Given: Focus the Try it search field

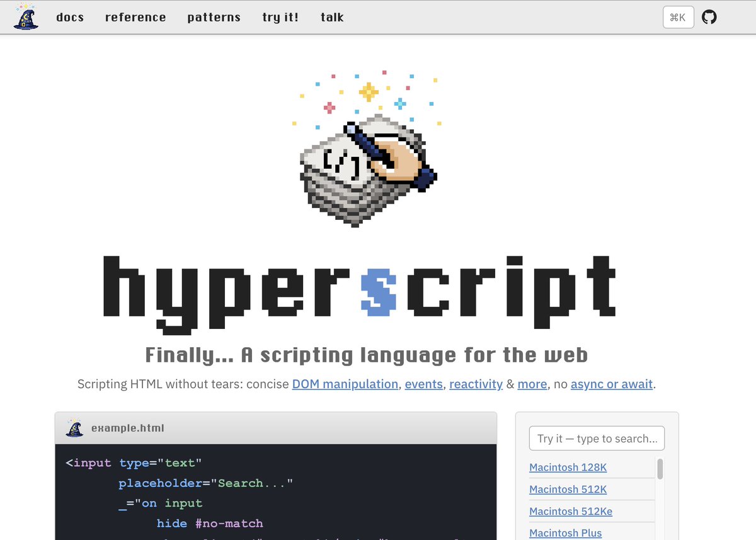Looking at the screenshot, I should coord(597,439).
